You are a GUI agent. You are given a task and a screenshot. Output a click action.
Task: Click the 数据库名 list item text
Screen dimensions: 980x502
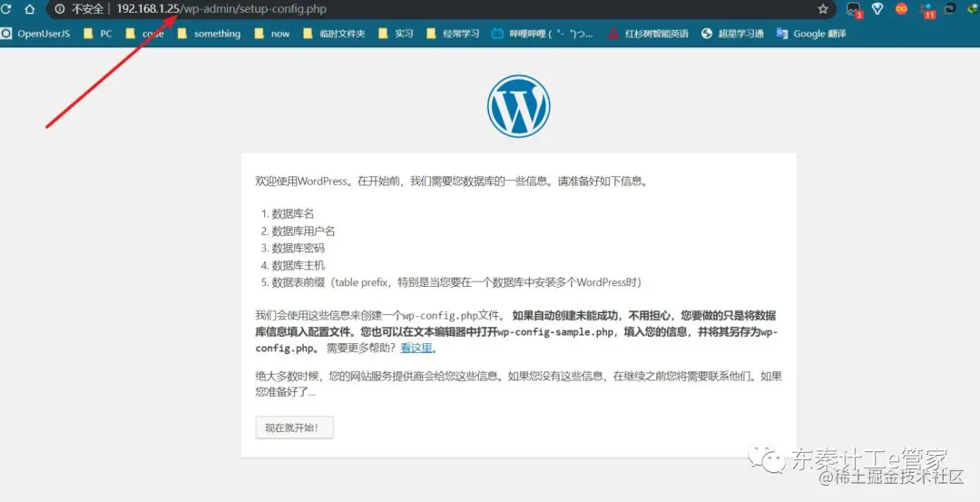click(x=293, y=214)
